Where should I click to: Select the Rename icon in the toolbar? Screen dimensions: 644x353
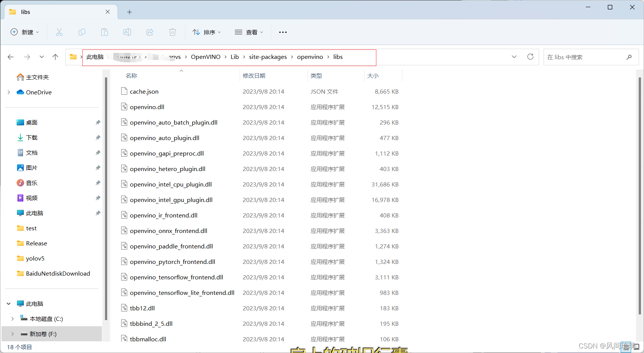click(x=127, y=32)
